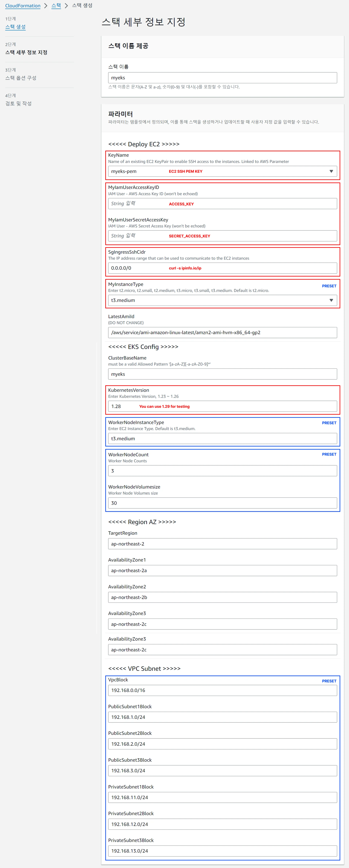
Task: Click the KubernetesVersion input field
Action: coord(222,406)
